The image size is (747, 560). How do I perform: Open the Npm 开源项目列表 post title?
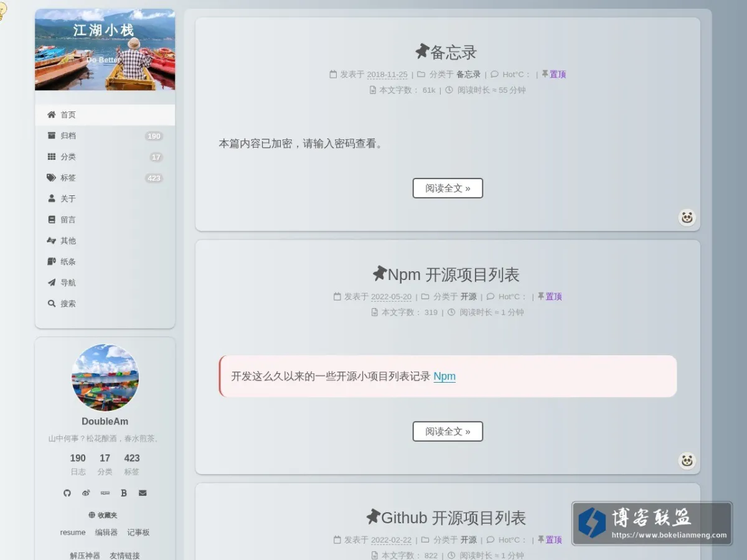click(x=453, y=274)
